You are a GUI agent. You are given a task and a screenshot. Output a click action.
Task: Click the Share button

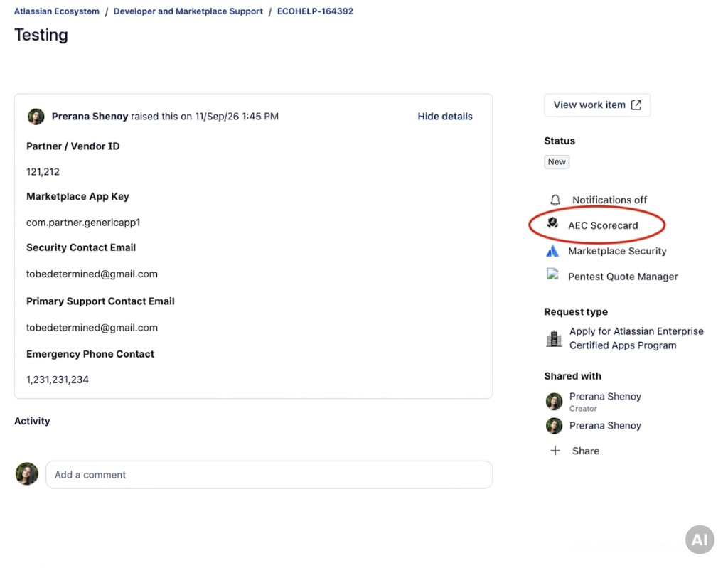586,451
